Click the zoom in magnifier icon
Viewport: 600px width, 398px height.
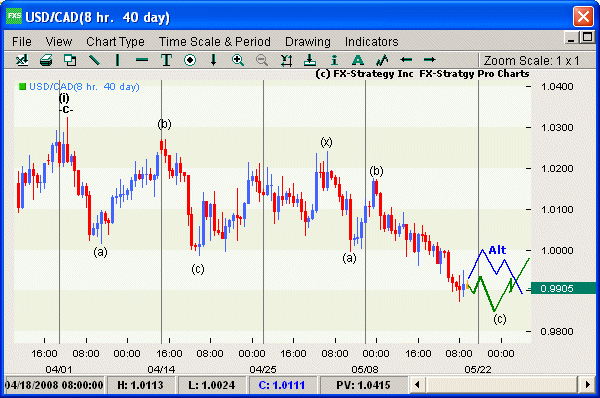(238, 60)
